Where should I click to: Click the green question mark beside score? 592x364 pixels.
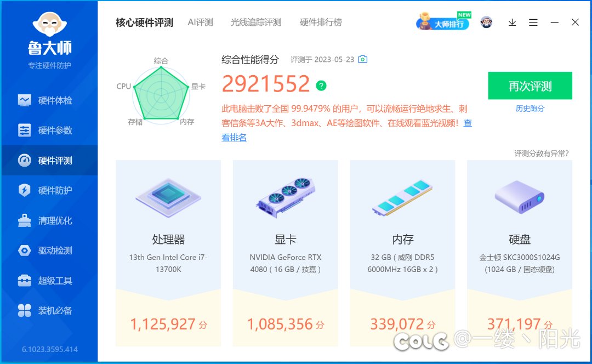[x=321, y=86]
